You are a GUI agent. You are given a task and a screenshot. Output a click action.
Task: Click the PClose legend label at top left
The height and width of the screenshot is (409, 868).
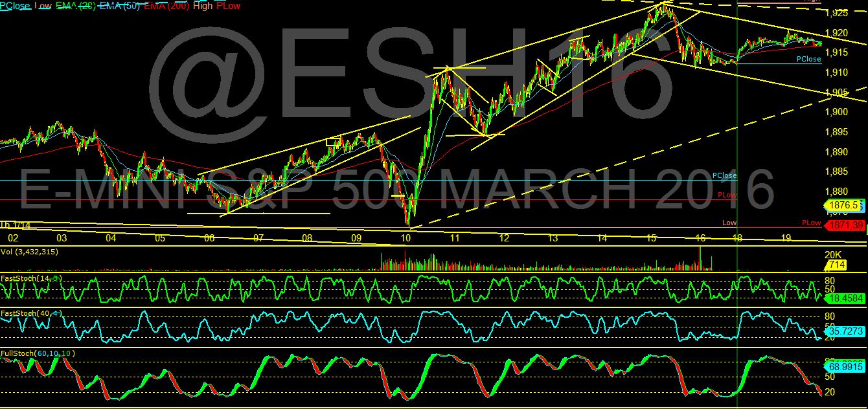pos(15,5)
